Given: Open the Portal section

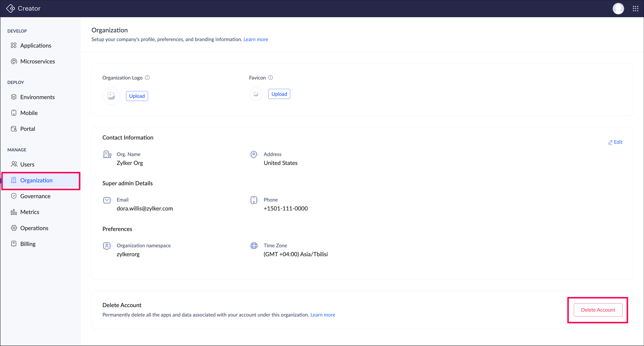Looking at the screenshot, I should click(28, 129).
